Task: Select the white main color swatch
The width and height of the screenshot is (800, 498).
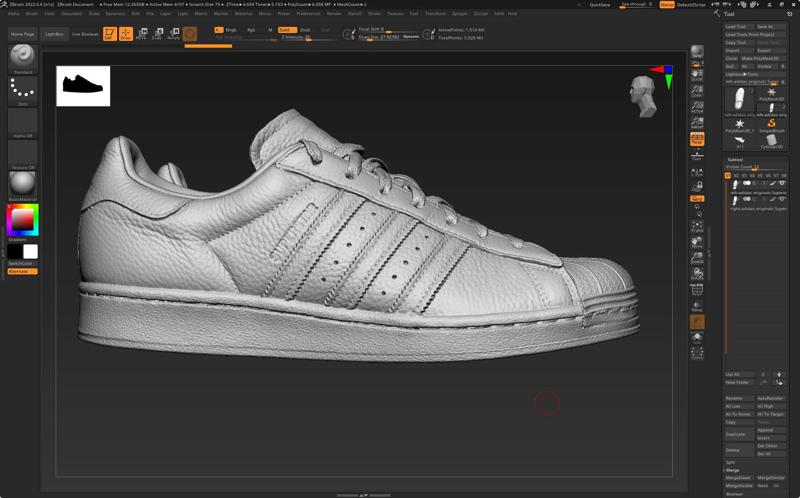Action: (x=30, y=252)
